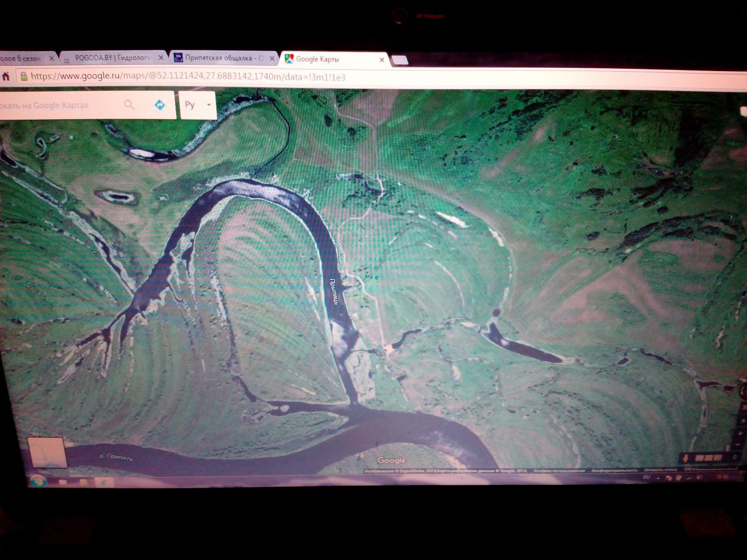The width and height of the screenshot is (747, 560).
Task: Open the Windows Start menu
Action: (x=39, y=481)
